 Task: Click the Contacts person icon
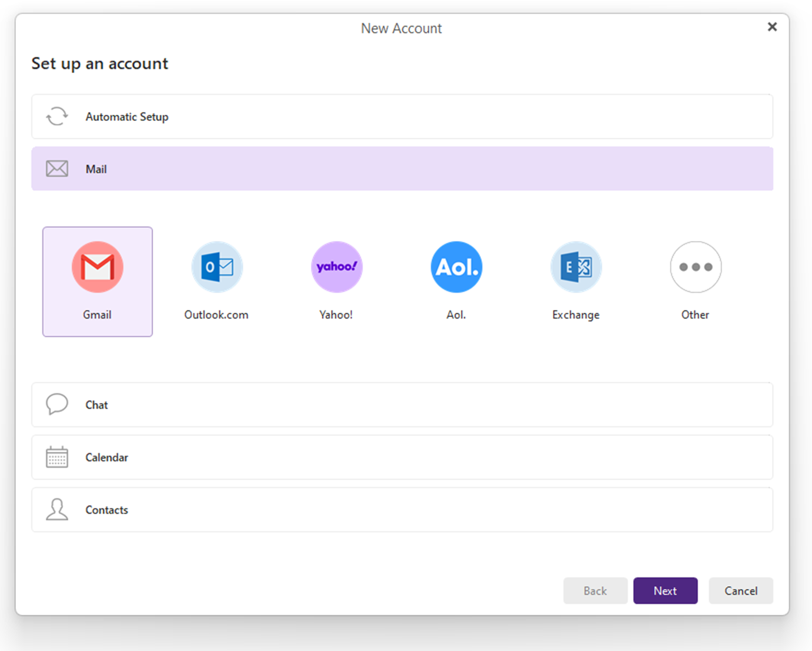(x=57, y=510)
